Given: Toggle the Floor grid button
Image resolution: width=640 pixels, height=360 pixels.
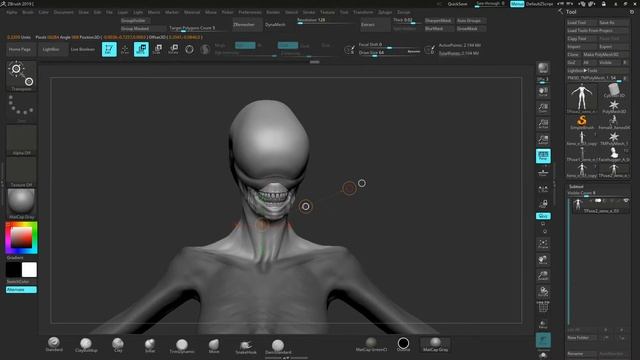Looking at the screenshot, I should (543, 172).
